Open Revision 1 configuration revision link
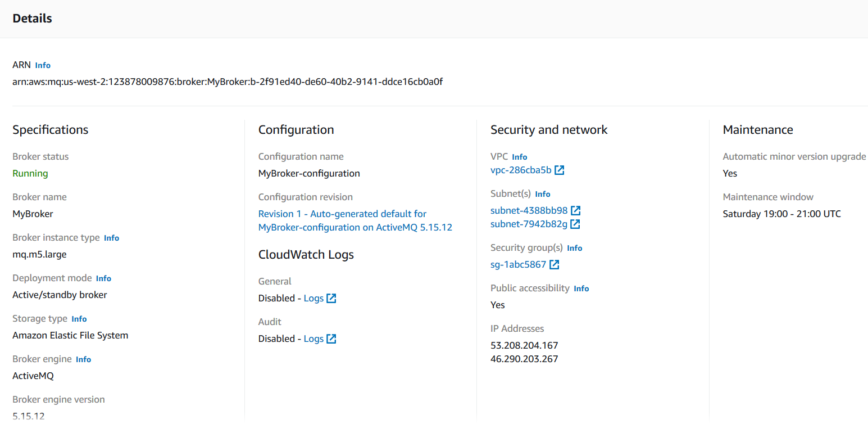 pos(342,214)
